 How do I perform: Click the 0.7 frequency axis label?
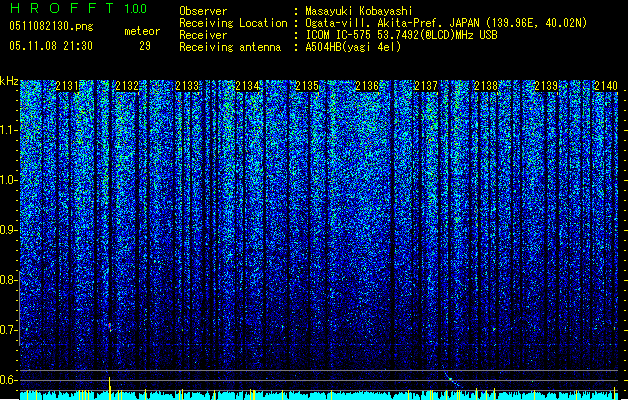tap(9, 330)
